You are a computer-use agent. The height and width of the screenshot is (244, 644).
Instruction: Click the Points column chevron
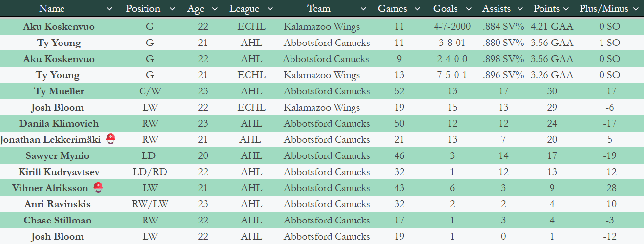pos(566,9)
